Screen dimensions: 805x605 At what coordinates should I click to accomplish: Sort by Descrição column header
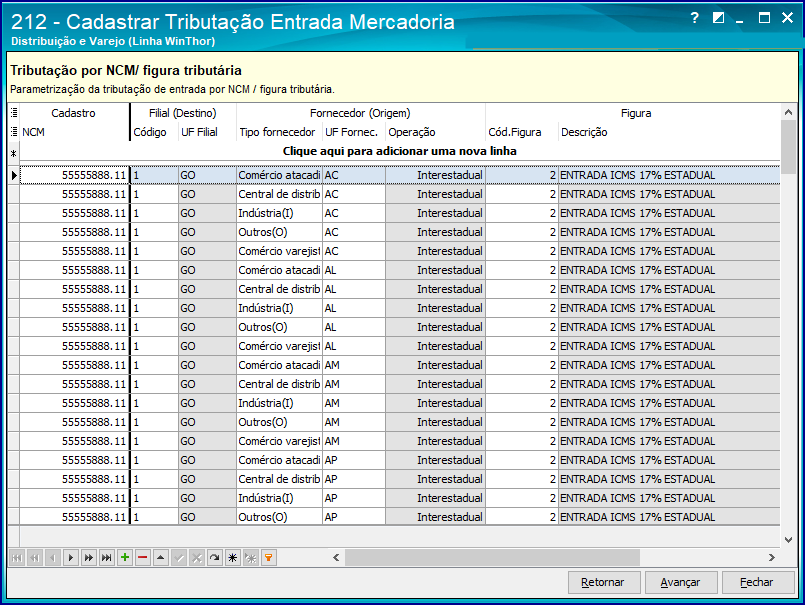point(669,132)
